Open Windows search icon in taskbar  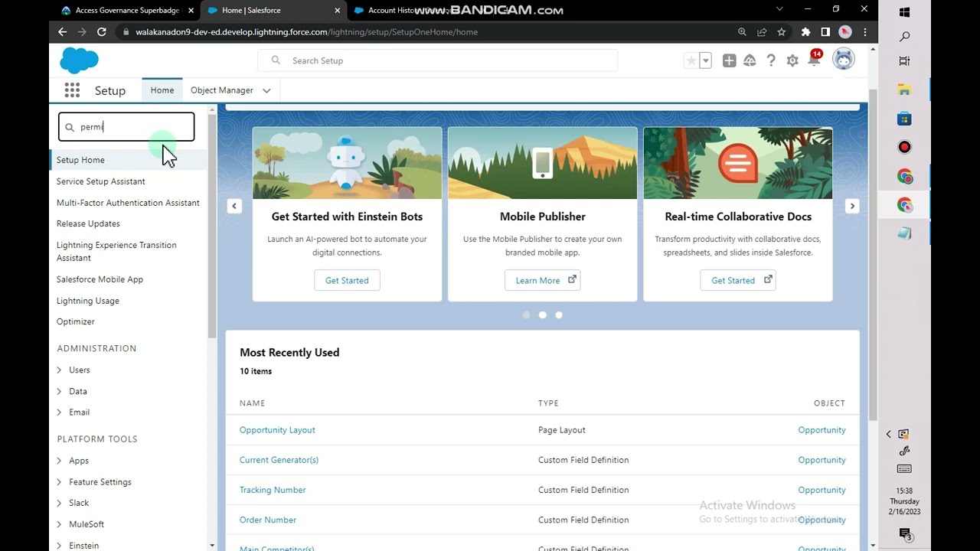[x=904, y=37]
